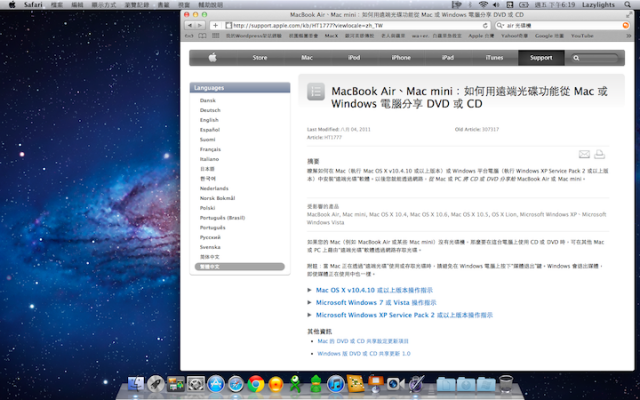
Task: Click the Apple logo in site navigation
Action: [213, 58]
